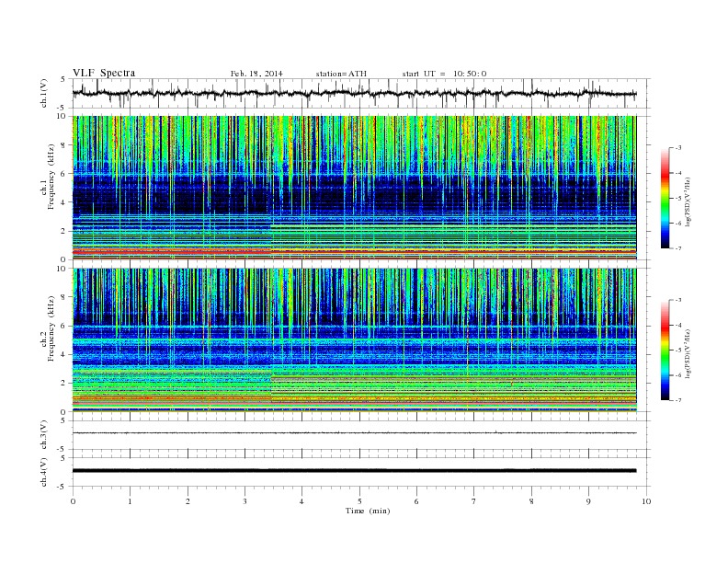Click the 'VLF Spectra' title text

104,73
